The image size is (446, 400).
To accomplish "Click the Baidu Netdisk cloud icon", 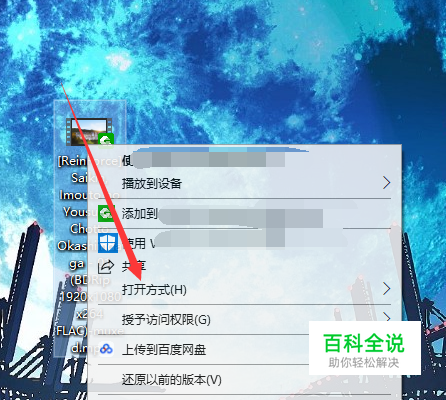I will (x=106, y=349).
